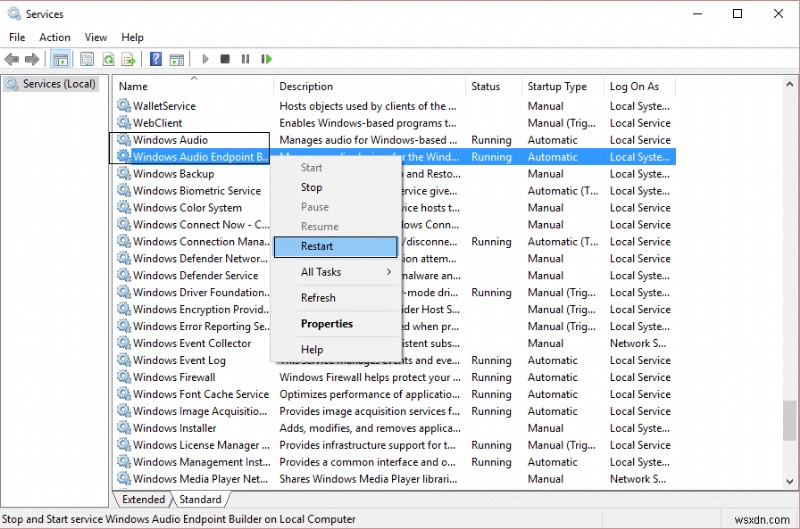Select Services (Local) in the tree

(58, 84)
